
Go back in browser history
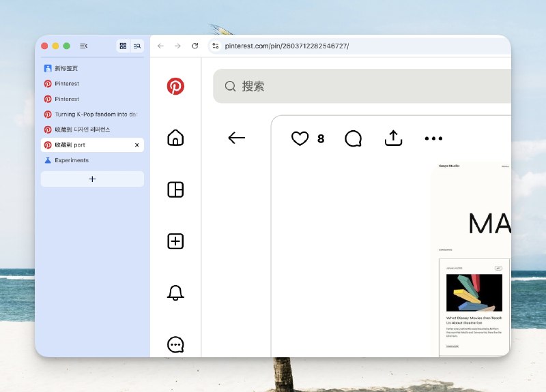pyautogui.click(x=160, y=46)
